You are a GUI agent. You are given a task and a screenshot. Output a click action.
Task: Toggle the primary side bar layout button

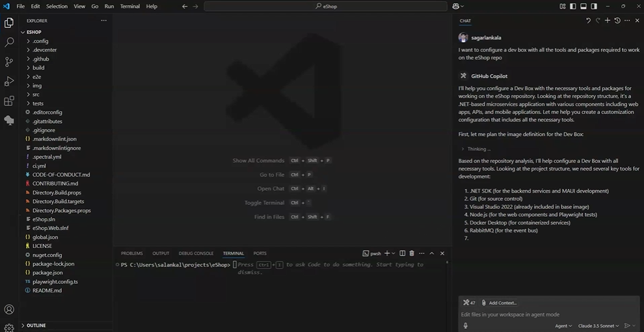(573, 7)
